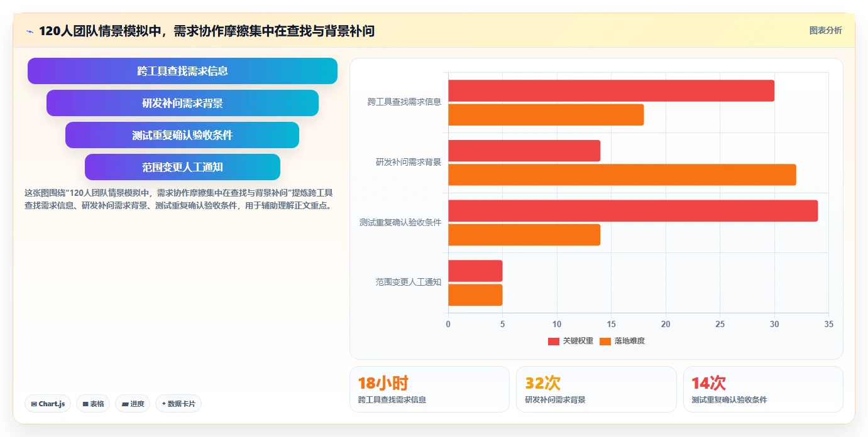
Task: Click red bar for 范围变更人工通知
Action: pos(475,271)
